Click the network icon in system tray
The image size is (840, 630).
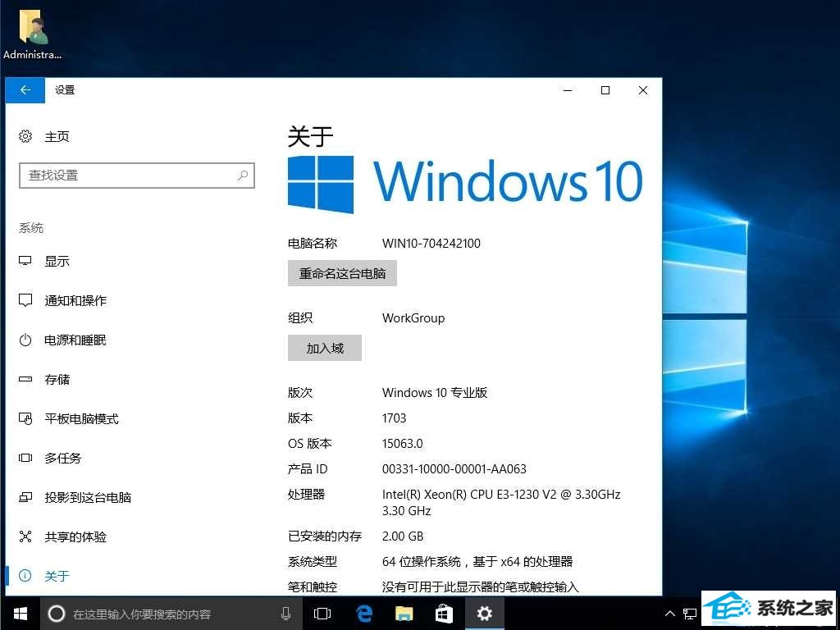tap(690, 614)
